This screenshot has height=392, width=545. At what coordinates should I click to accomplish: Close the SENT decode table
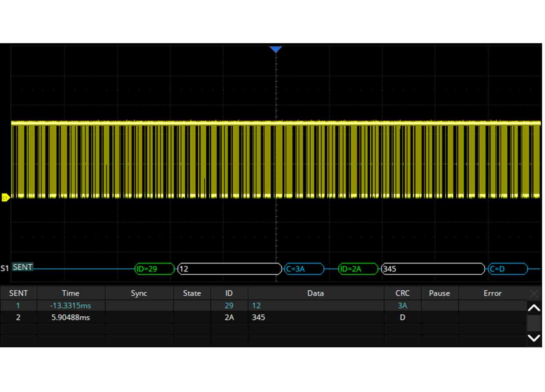pyautogui.click(x=534, y=293)
